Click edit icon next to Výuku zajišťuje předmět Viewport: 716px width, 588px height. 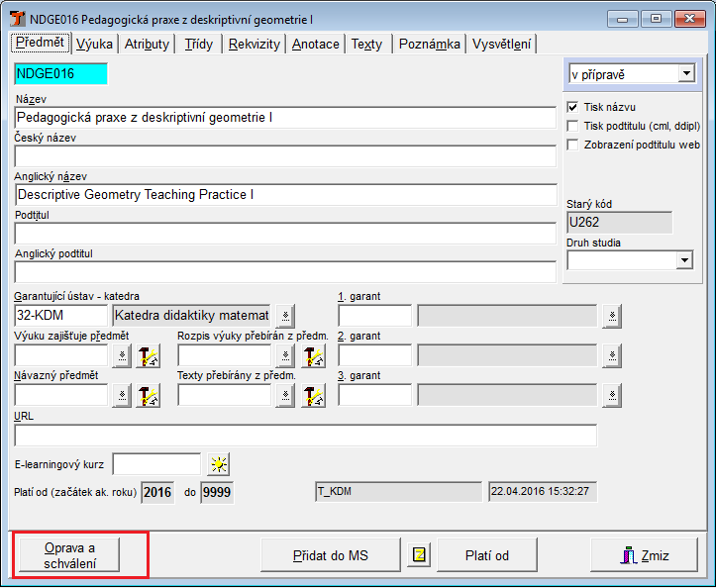pos(149,356)
